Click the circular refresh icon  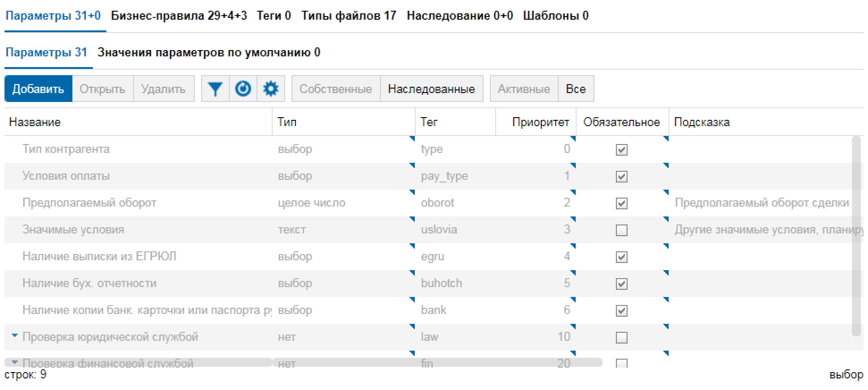pyautogui.click(x=243, y=89)
